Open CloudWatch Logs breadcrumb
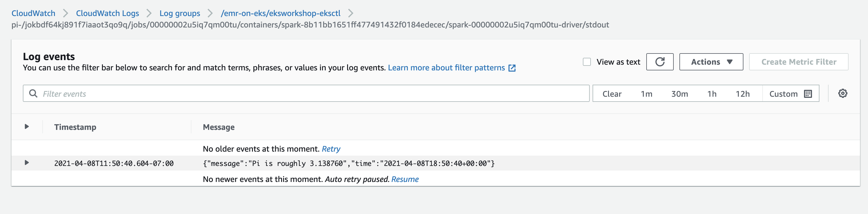The image size is (868, 214). pos(107,13)
